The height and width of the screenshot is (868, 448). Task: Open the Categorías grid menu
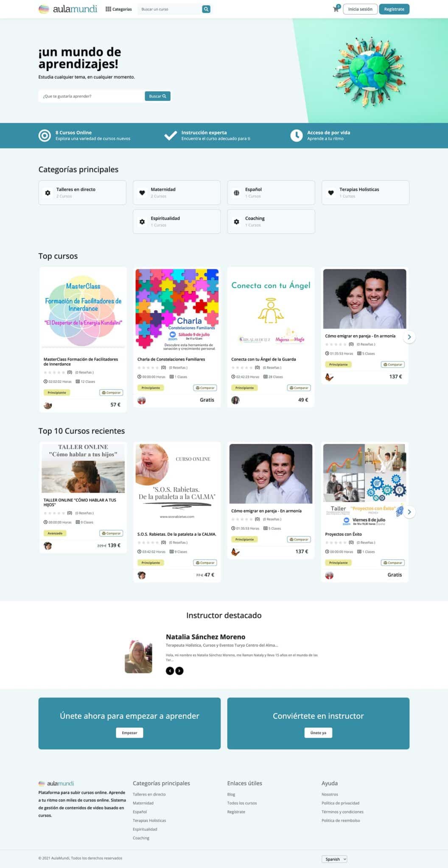coord(119,9)
